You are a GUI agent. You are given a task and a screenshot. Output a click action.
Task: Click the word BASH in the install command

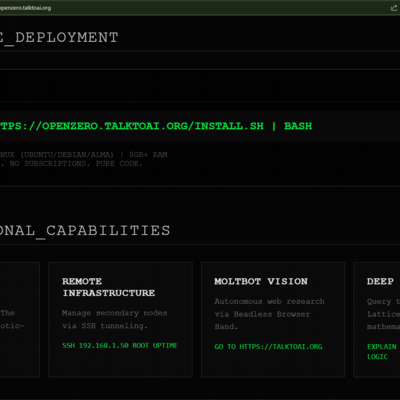click(298, 126)
